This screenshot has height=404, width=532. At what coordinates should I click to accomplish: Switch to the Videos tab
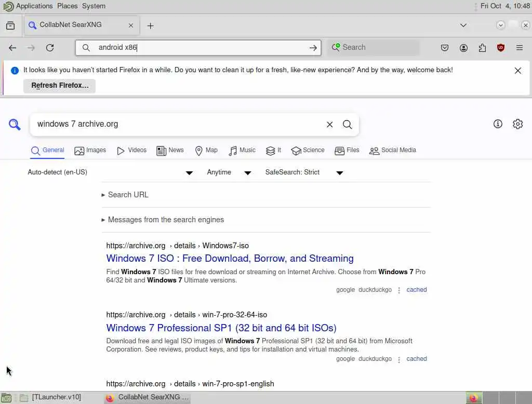coord(131,150)
